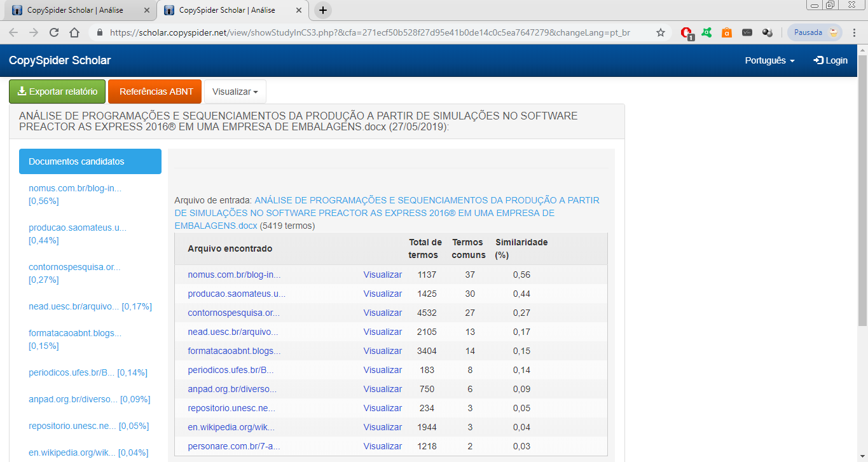Click the AdBlock extension icon

click(x=686, y=32)
